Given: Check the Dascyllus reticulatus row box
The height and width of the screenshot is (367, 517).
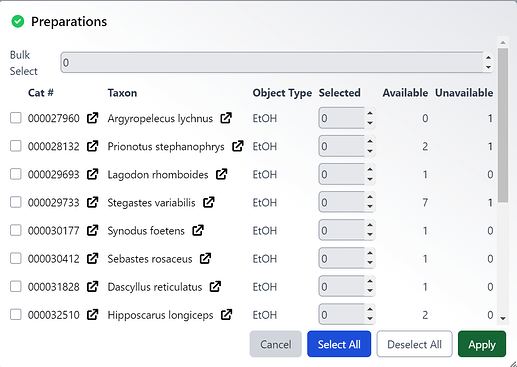Looking at the screenshot, I should 16,286.
